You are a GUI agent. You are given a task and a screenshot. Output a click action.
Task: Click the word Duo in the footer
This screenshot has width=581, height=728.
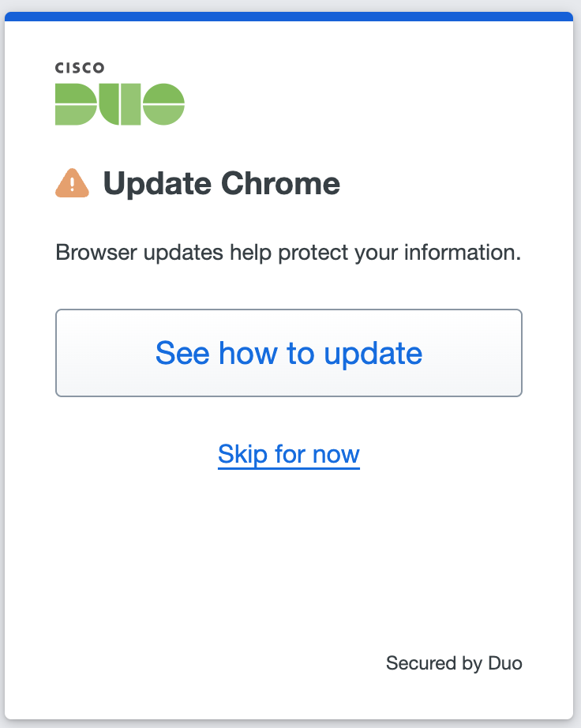(504, 662)
